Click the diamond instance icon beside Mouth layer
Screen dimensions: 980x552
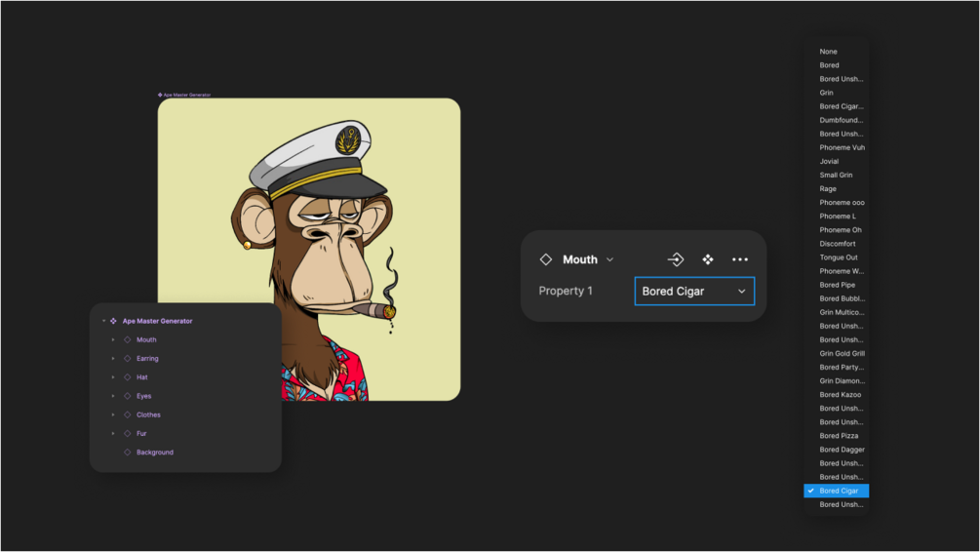[128, 339]
